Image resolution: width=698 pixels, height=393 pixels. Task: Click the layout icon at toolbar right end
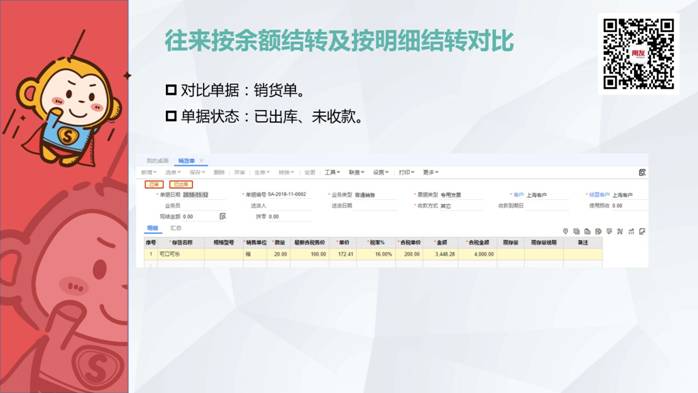[x=642, y=172]
